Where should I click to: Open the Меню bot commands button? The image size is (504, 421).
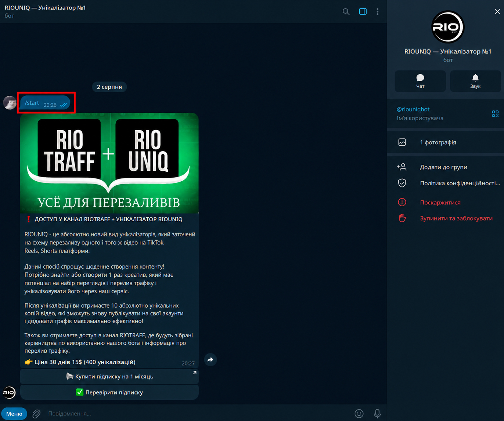coord(14,414)
